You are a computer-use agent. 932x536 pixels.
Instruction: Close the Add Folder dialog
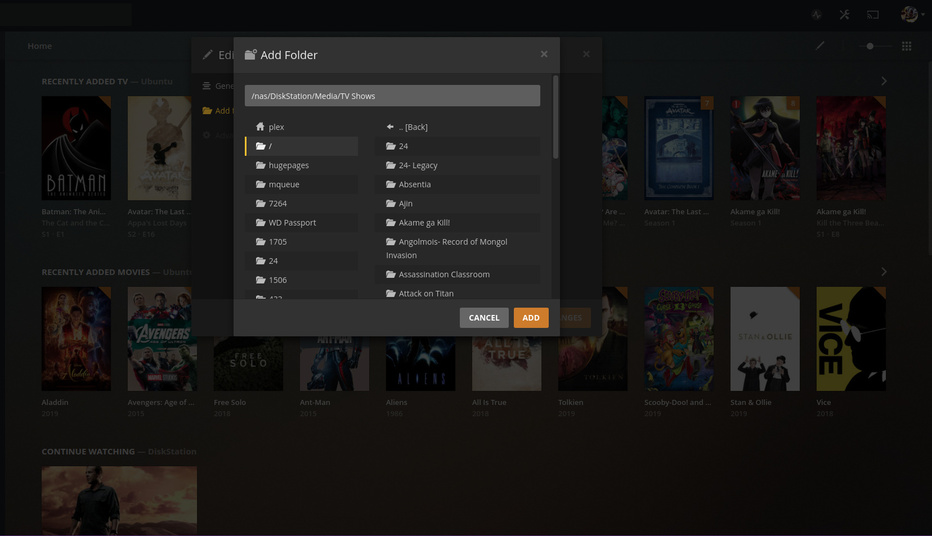[544, 54]
